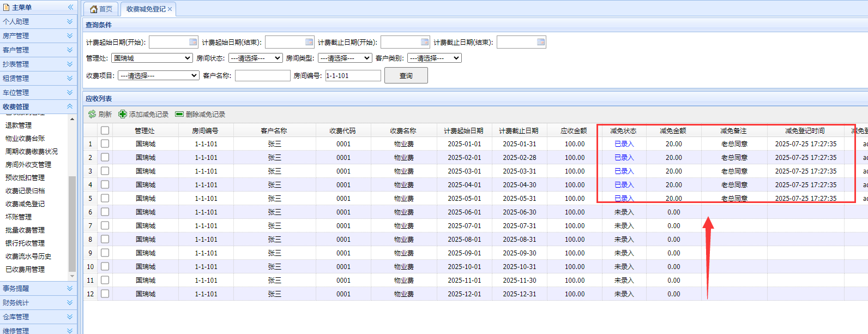868x334 pixels.
Task: Collapse the 主菜单 sidebar panel
Action: (70, 7)
